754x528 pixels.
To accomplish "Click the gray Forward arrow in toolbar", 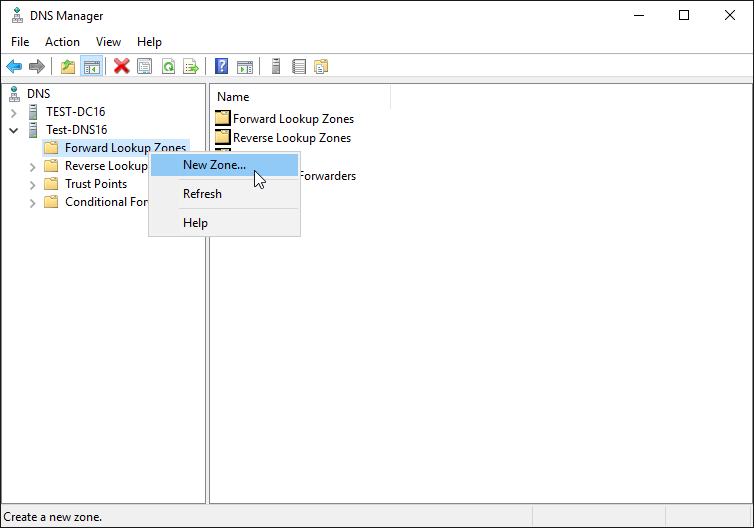I will [37, 66].
